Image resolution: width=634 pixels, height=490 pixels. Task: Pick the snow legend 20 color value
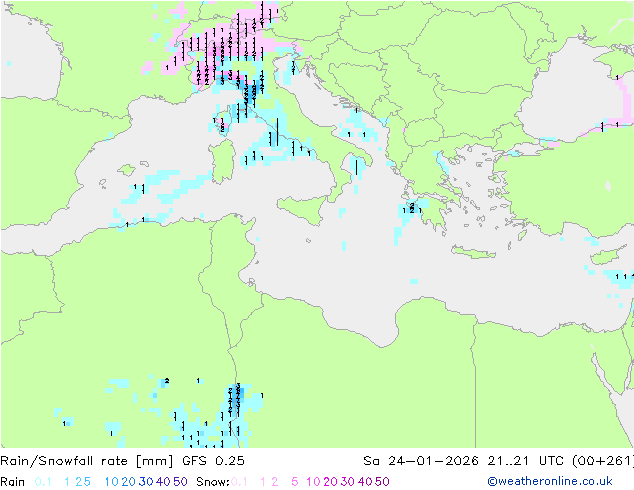point(330,482)
